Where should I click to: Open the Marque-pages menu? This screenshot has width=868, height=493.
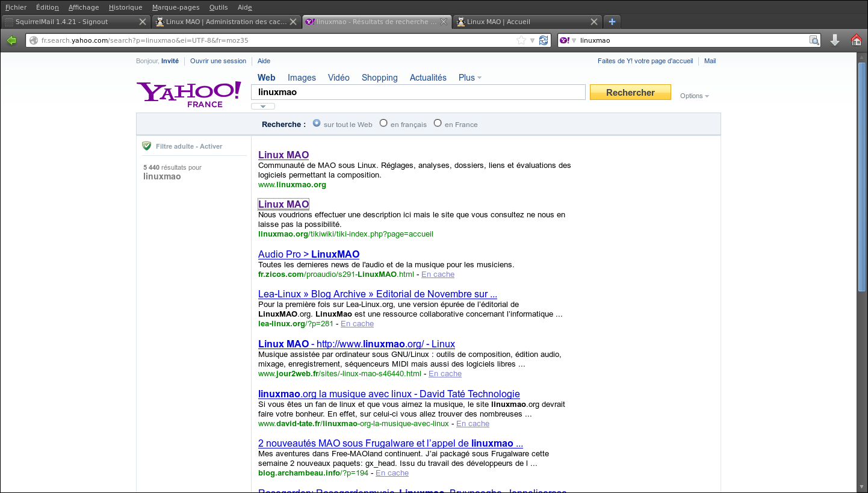(176, 7)
